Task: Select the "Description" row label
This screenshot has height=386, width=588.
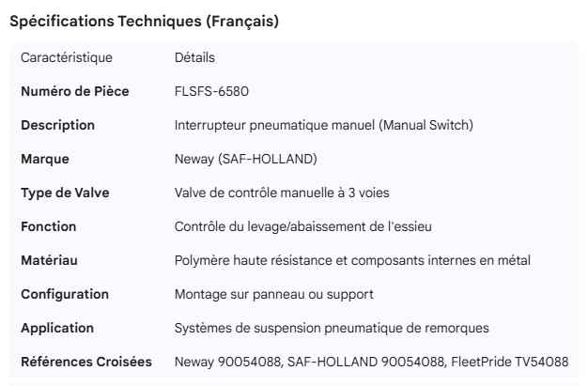Action: [57, 126]
